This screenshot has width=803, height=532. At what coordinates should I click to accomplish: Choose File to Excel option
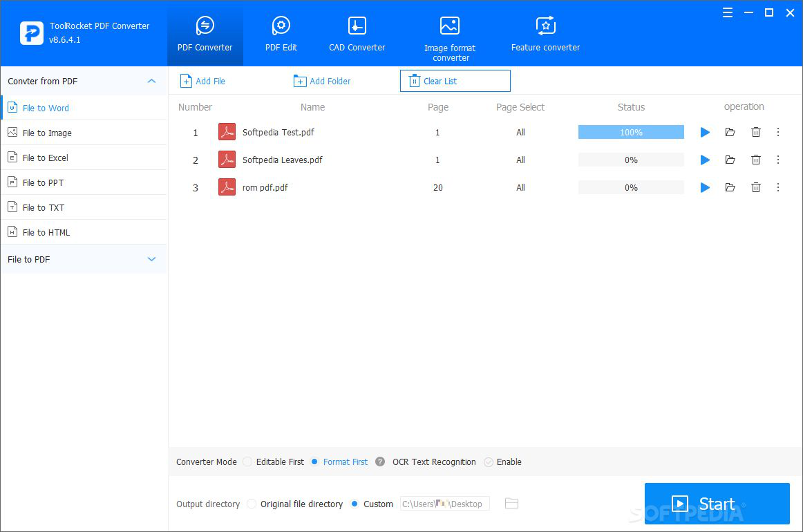pos(84,158)
